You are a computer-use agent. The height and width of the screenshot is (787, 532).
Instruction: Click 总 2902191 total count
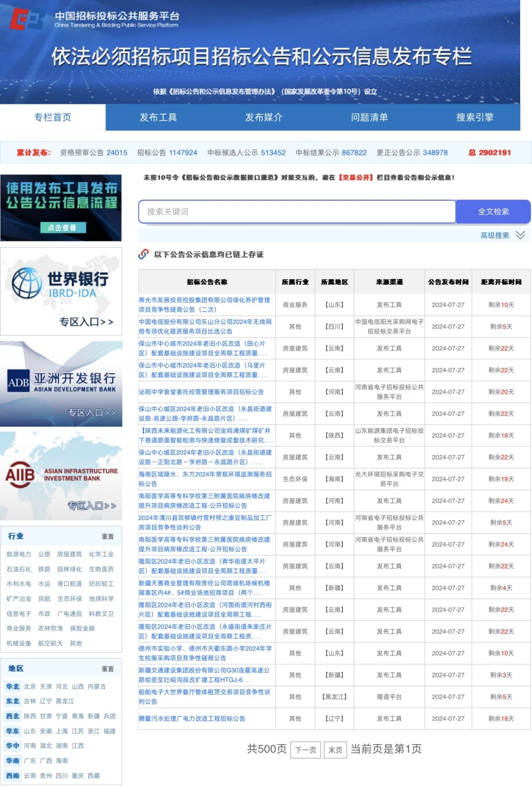(489, 153)
